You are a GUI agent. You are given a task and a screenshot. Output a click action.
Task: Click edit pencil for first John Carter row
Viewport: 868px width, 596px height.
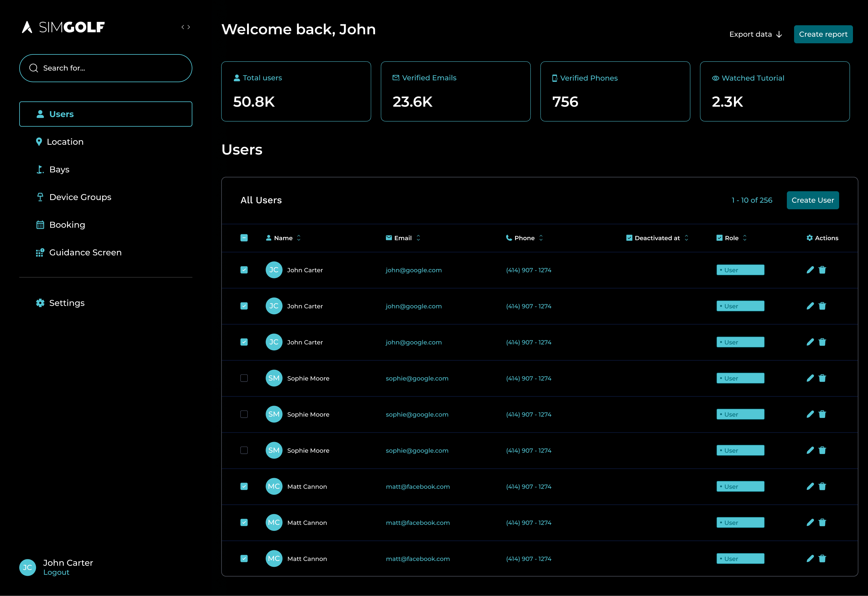810,270
